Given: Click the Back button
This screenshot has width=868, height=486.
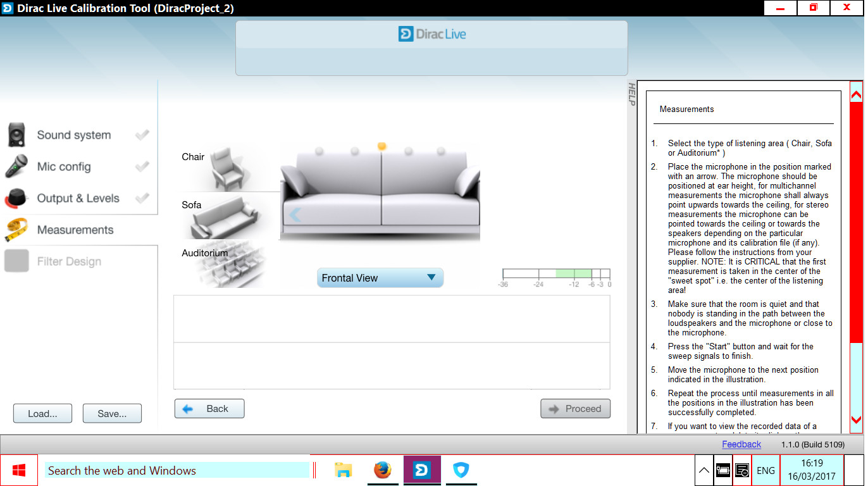Looking at the screenshot, I should pos(209,409).
